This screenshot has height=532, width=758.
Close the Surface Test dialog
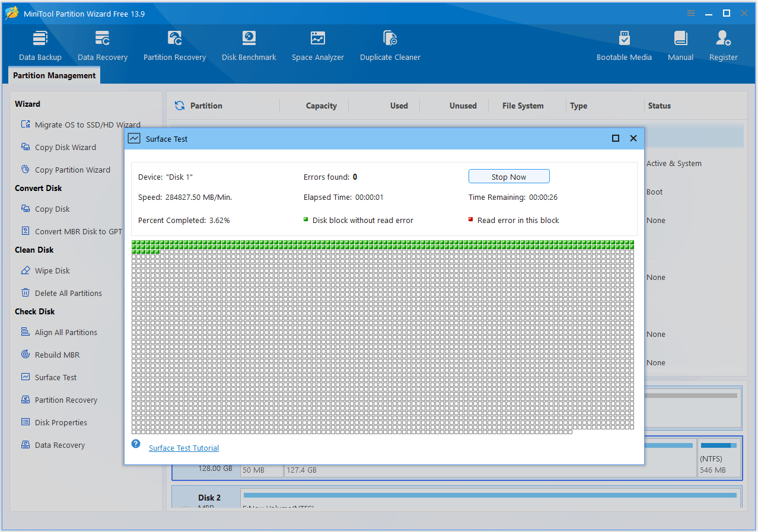(x=633, y=138)
